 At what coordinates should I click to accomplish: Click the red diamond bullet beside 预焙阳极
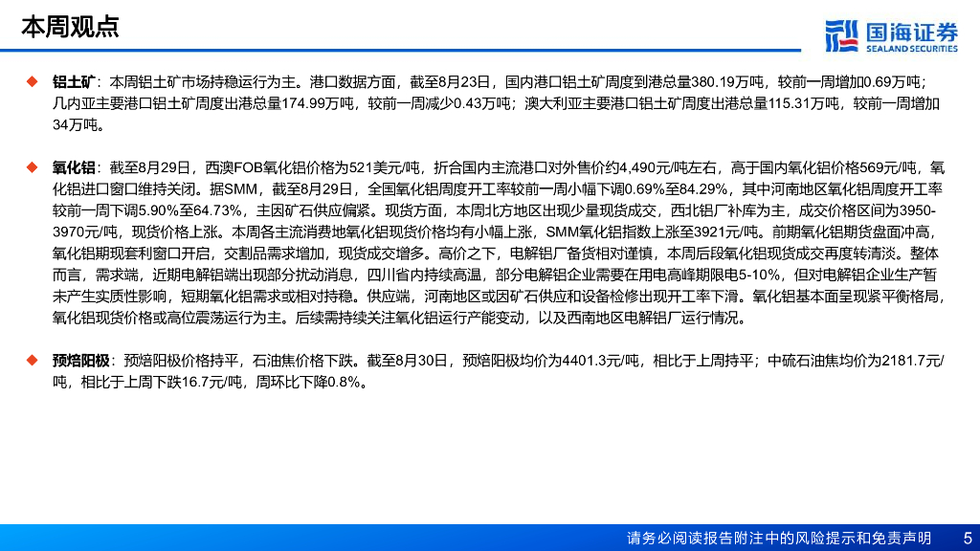[33, 361]
